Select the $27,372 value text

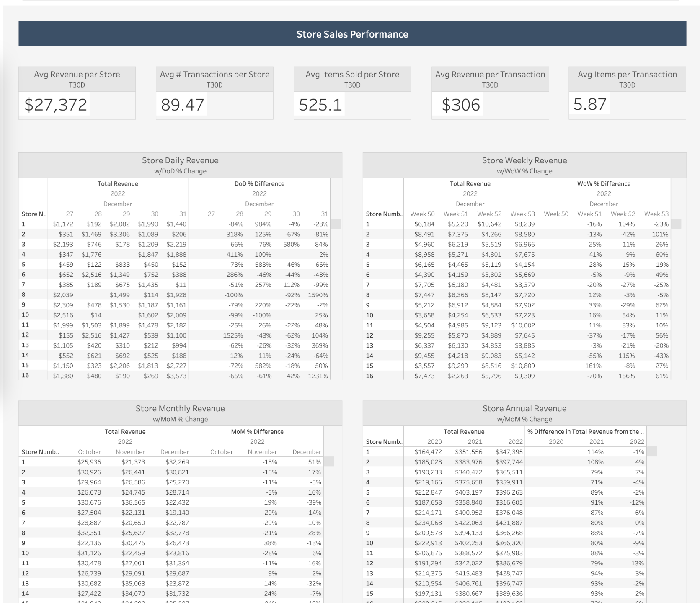56,104
